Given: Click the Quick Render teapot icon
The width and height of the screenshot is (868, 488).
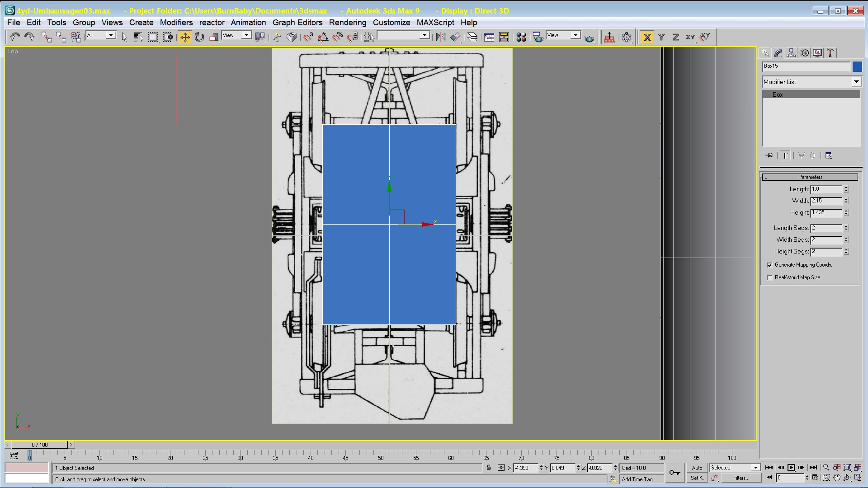Looking at the screenshot, I should coord(589,38).
